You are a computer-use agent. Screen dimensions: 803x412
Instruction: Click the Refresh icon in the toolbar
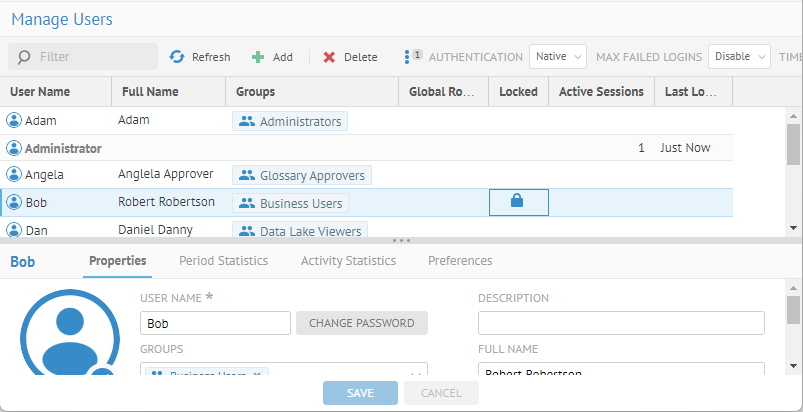[177, 57]
